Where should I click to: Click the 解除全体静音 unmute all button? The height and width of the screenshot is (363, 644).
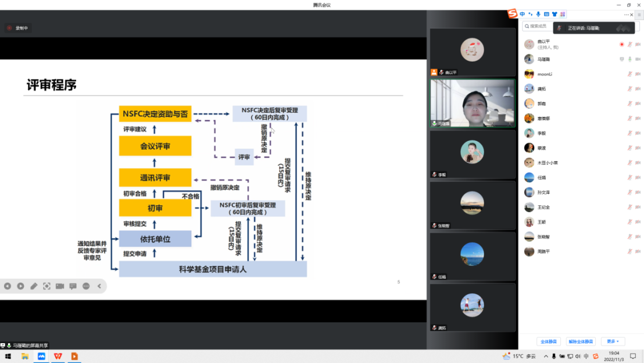(581, 341)
